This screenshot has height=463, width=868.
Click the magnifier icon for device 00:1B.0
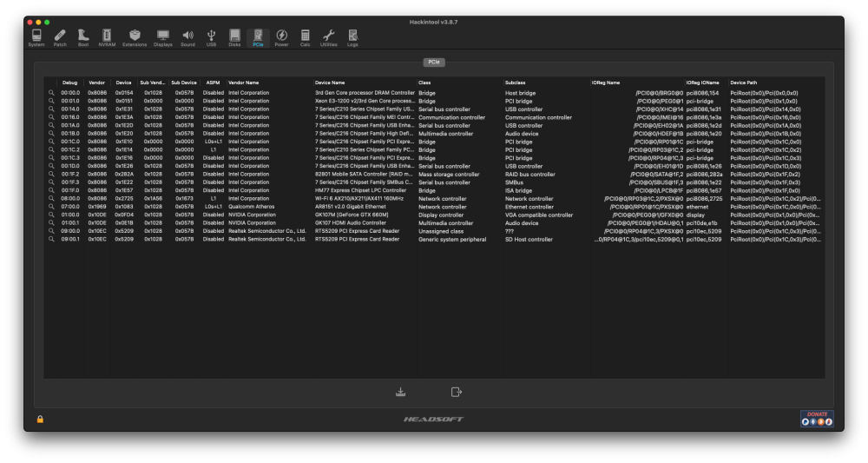tap(51, 134)
